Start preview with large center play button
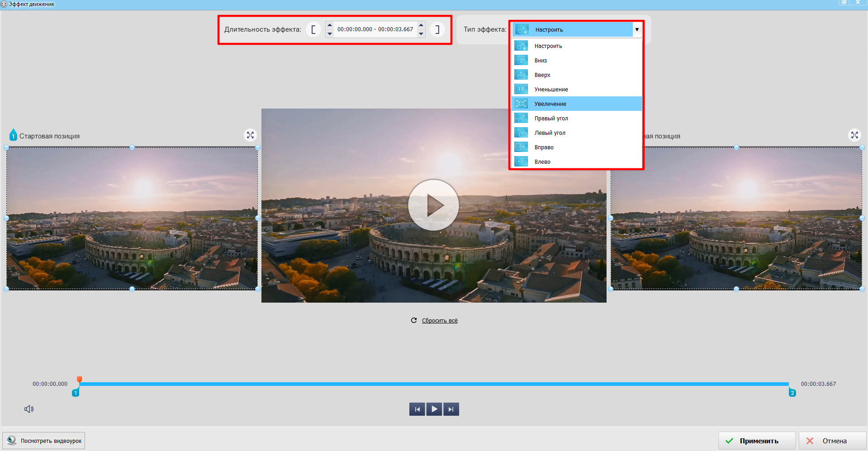The width and height of the screenshot is (868, 451). [433, 205]
